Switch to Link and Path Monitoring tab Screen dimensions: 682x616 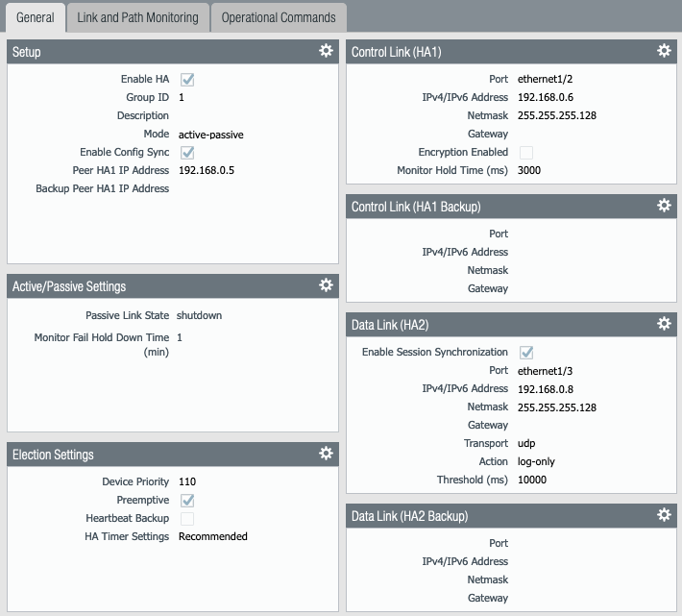137,17
